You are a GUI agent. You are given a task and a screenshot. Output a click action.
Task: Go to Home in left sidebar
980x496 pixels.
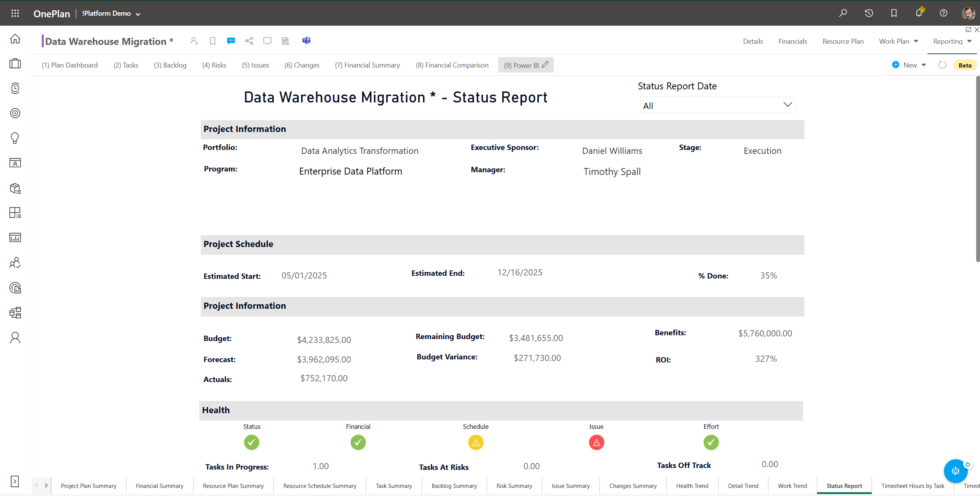pyautogui.click(x=15, y=39)
